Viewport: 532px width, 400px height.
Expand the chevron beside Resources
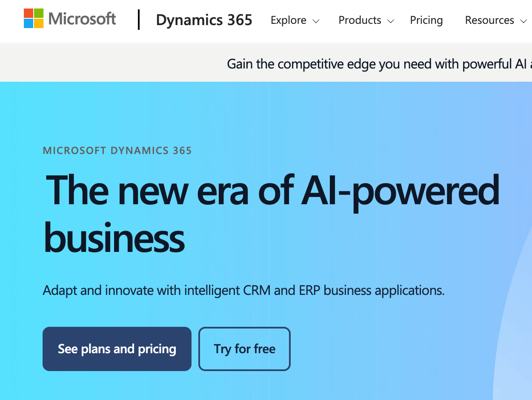tap(524, 21)
